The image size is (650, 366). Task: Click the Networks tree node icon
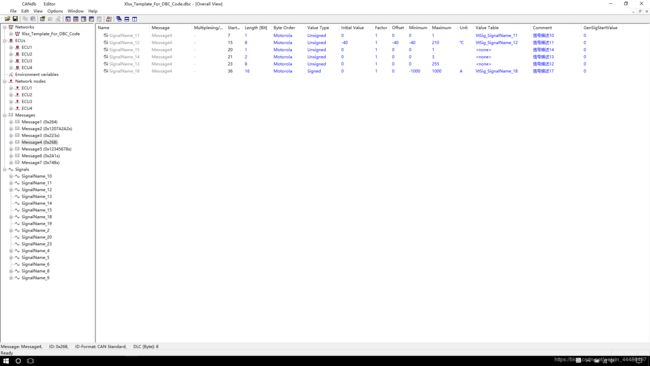click(11, 27)
